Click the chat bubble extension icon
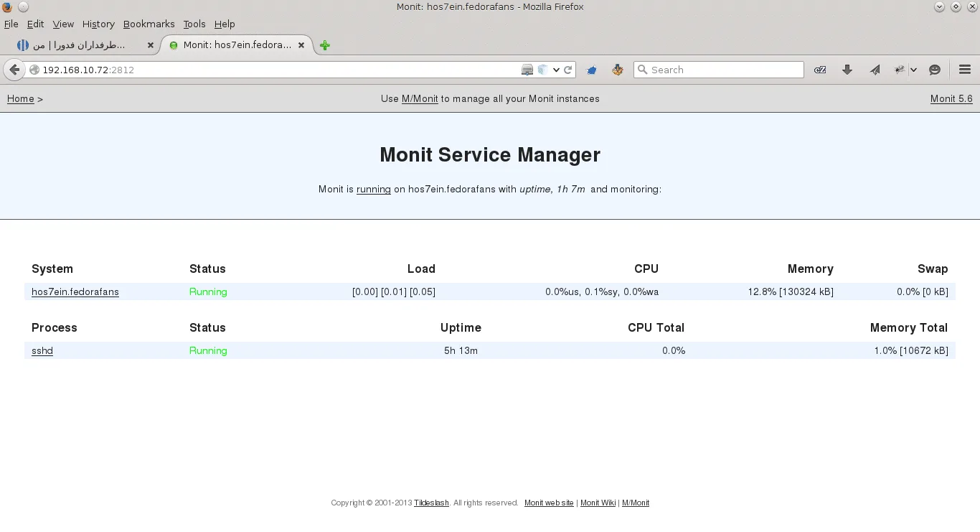Image resolution: width=980 pixels, height=532 pixels. click(x=934, y=70)
